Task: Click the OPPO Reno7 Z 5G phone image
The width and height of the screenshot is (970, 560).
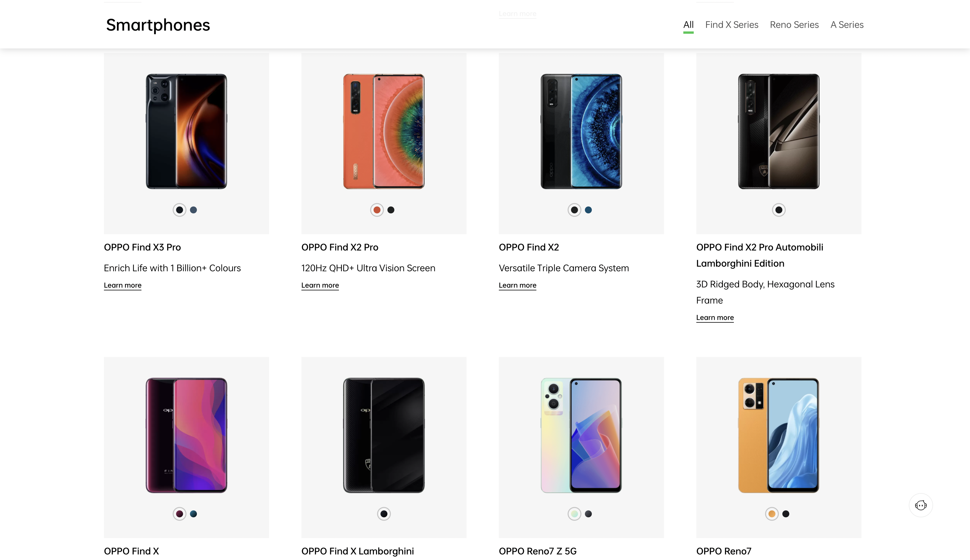Action: [581, 435]
